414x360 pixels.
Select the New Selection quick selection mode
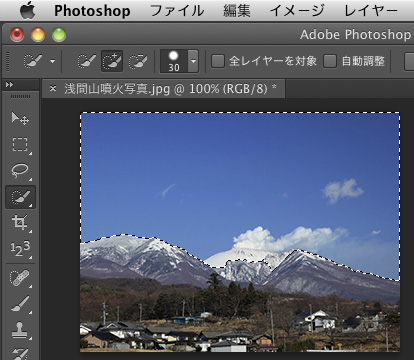click(x=86, y=61)
